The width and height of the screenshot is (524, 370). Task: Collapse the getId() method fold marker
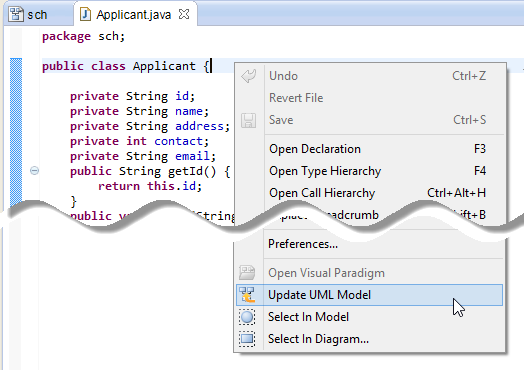[34, 171]
